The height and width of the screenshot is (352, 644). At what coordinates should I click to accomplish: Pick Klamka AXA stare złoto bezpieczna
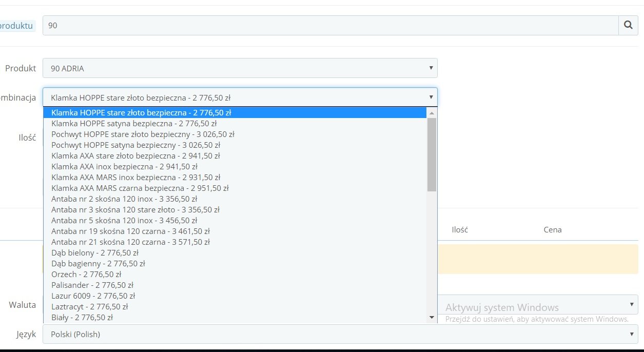click(x=235, y=155)
